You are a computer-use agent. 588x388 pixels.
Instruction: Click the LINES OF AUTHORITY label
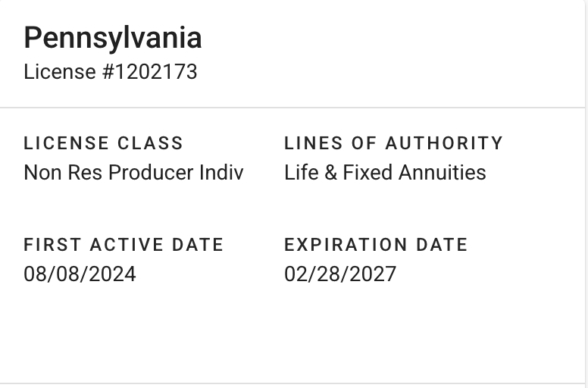point(393,143)
